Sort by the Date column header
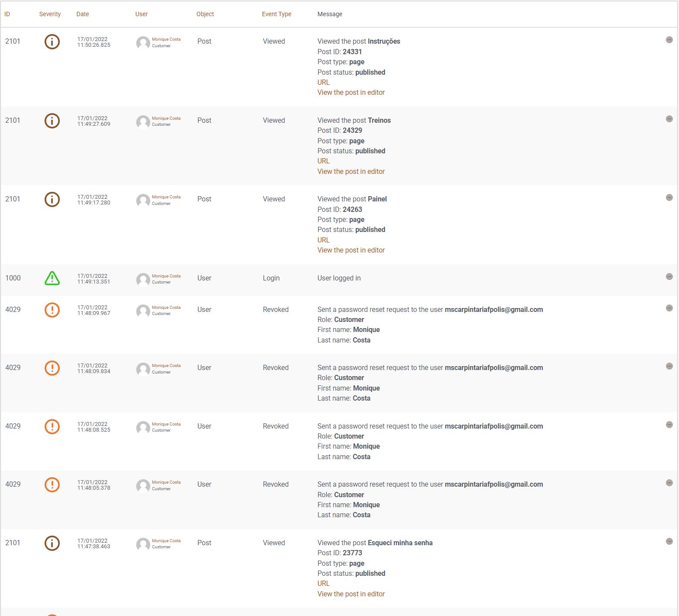The width and height of the screenshot is (679, 616). 83,14
